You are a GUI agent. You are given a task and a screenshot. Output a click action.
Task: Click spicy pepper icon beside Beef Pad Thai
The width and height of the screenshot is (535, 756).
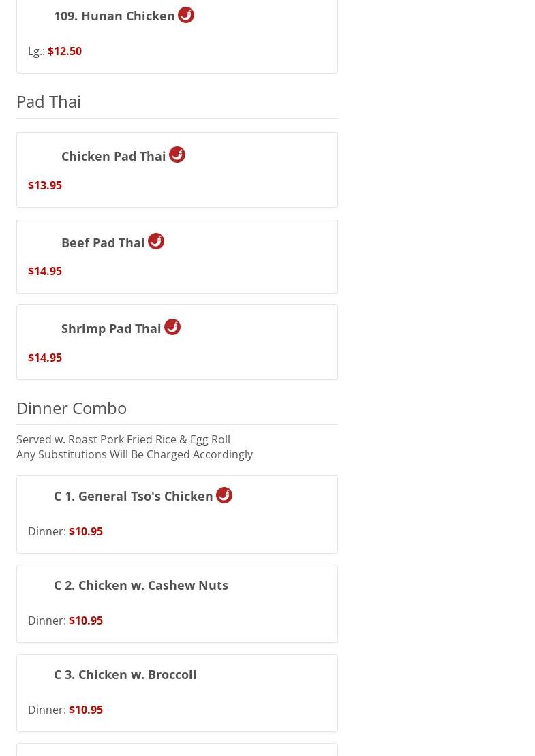(x=156, y=241)
